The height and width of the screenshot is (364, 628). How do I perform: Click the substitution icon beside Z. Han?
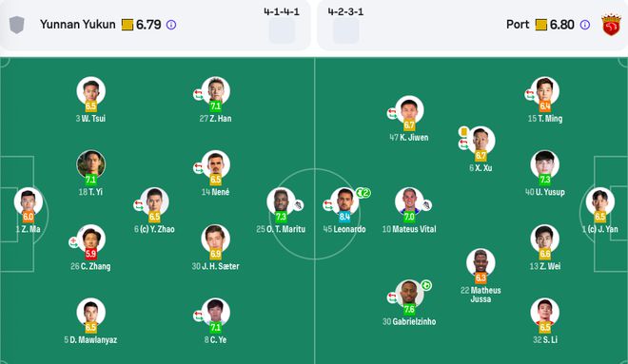[198, 95]
